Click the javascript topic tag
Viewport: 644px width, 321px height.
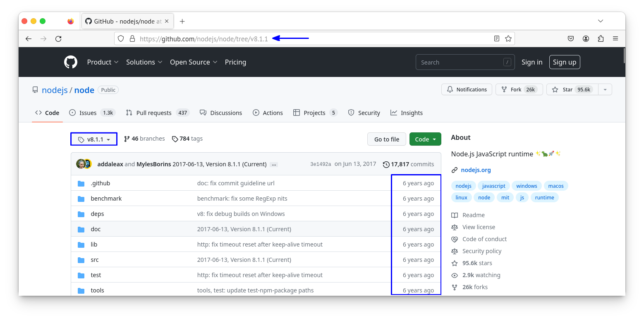pyautogui.click(x=494, y=186)
